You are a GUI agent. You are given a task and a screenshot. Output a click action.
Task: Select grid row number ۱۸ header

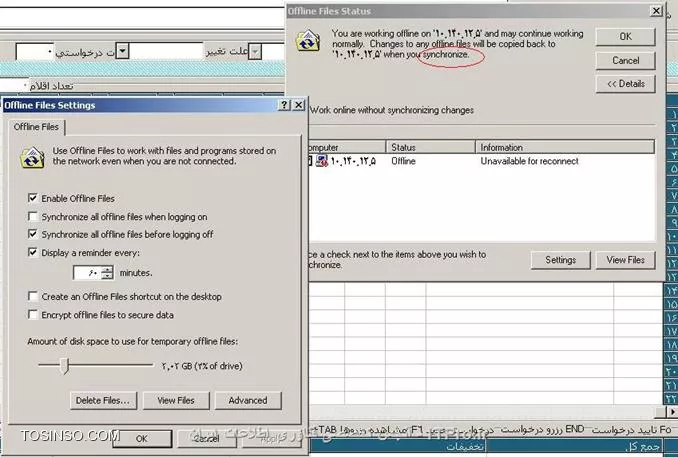point(671,345)
